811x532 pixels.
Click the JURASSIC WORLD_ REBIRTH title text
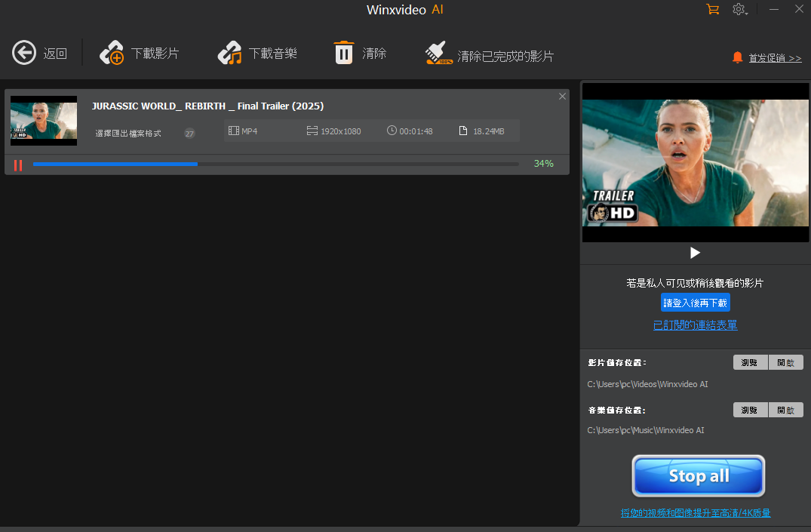207,106
